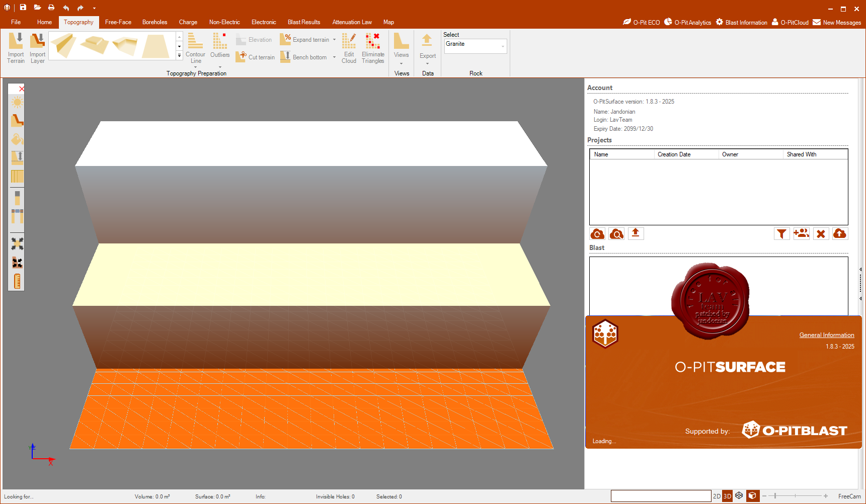Open the Contour Line dropdown arrow

coord(196,67)
